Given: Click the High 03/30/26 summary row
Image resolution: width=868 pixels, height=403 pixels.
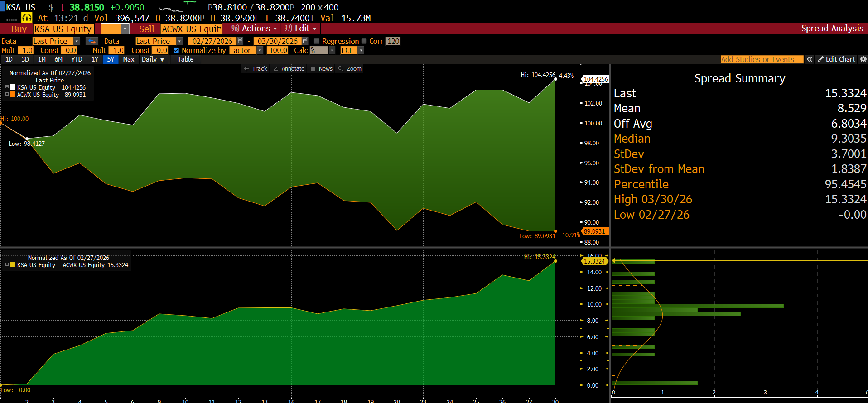Looking at the screenshot, I should [x=740, y=199].
